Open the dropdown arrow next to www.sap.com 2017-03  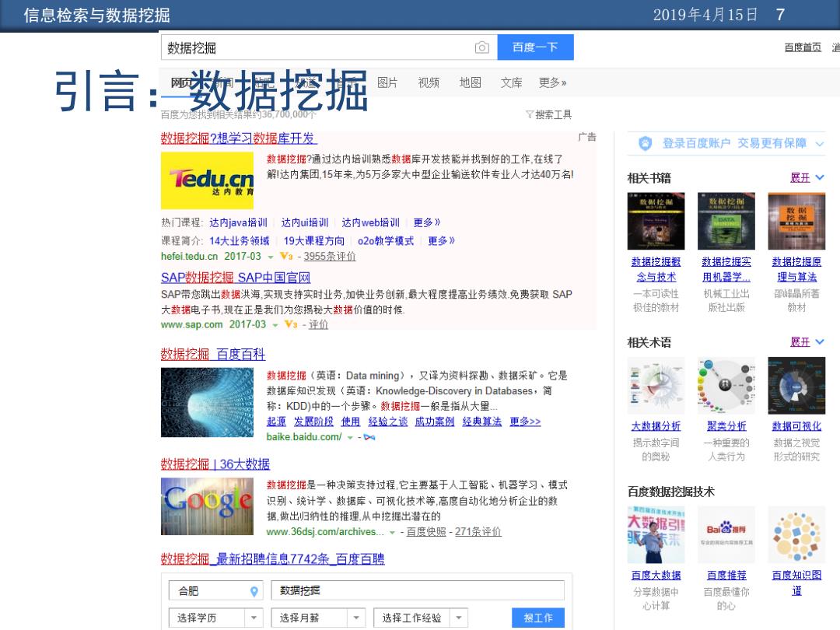(275, 325)
